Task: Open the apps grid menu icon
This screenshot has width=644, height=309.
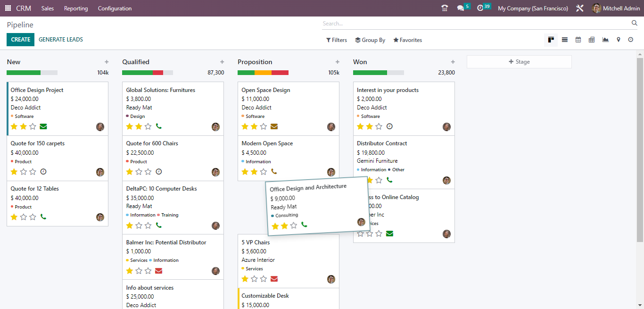Action: (8, 8)
